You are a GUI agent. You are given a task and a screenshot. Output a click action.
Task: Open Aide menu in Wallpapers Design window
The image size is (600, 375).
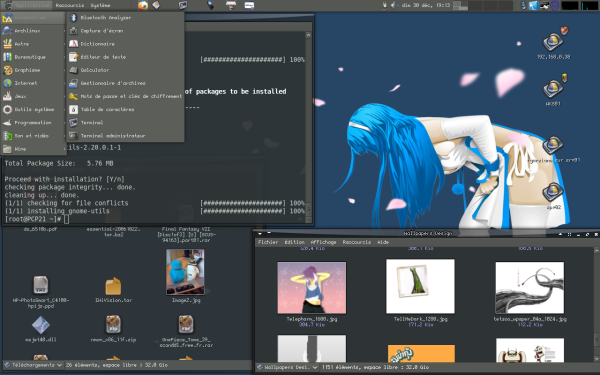click(383, 242)
